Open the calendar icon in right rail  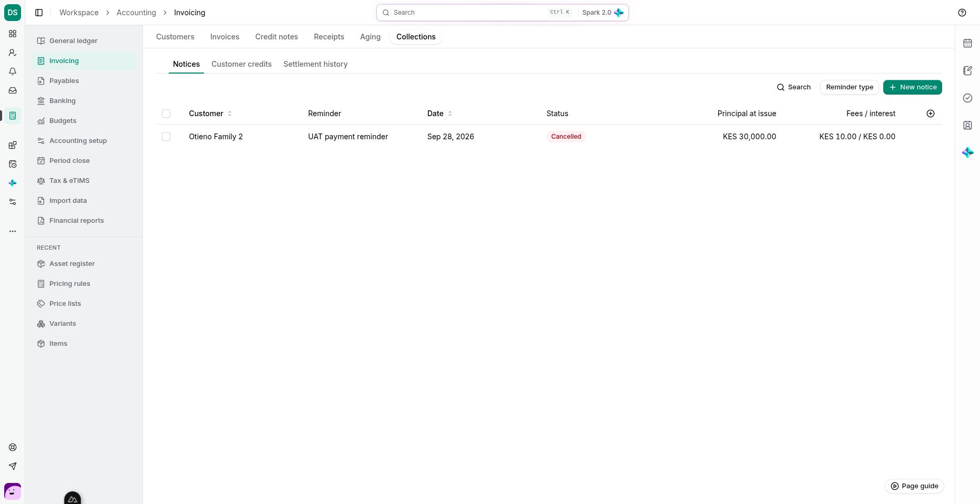click(967, 43)
